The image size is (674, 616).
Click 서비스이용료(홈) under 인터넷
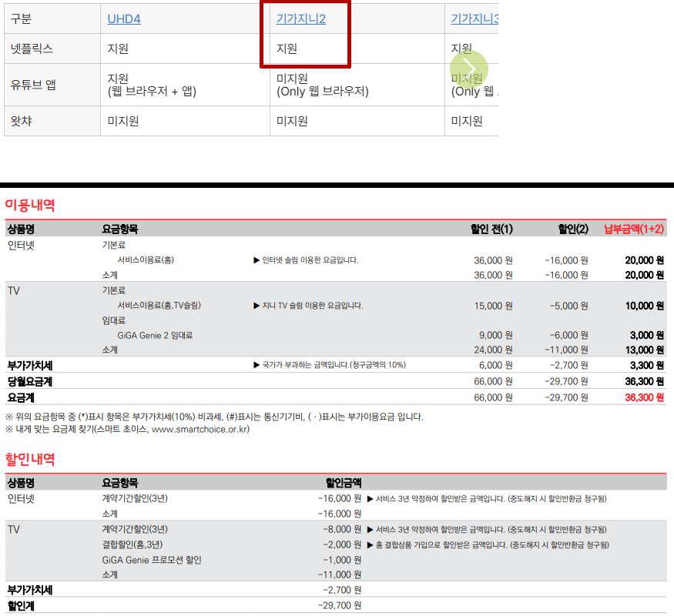[146, 260]
